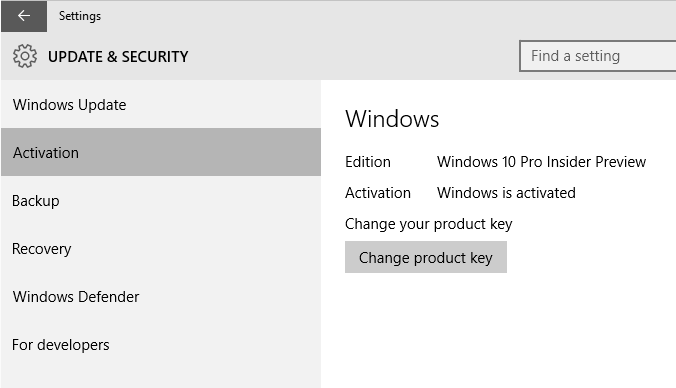This screenshot has width=676, height=388.
Task: Click the Edition label
Action: (x=368, y=162)
